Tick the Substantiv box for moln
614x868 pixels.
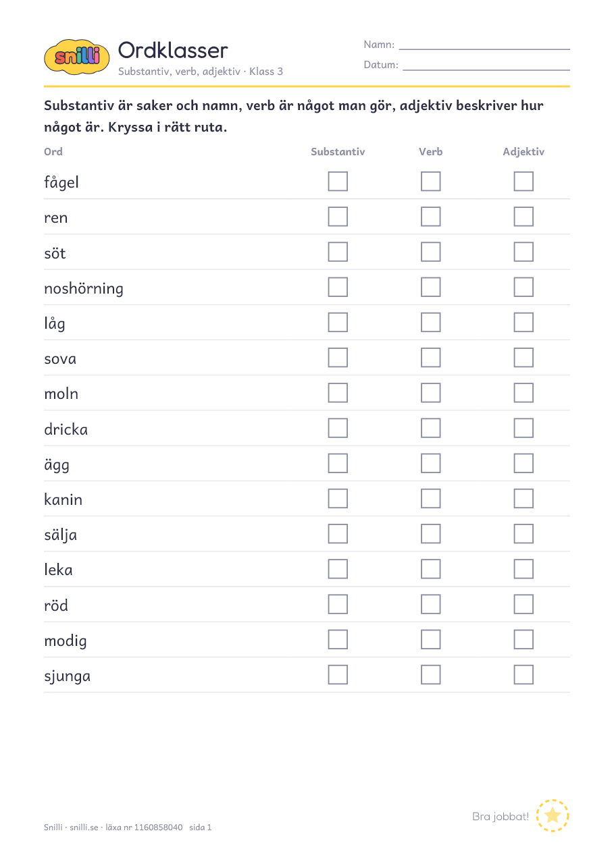tap(338, 393)
